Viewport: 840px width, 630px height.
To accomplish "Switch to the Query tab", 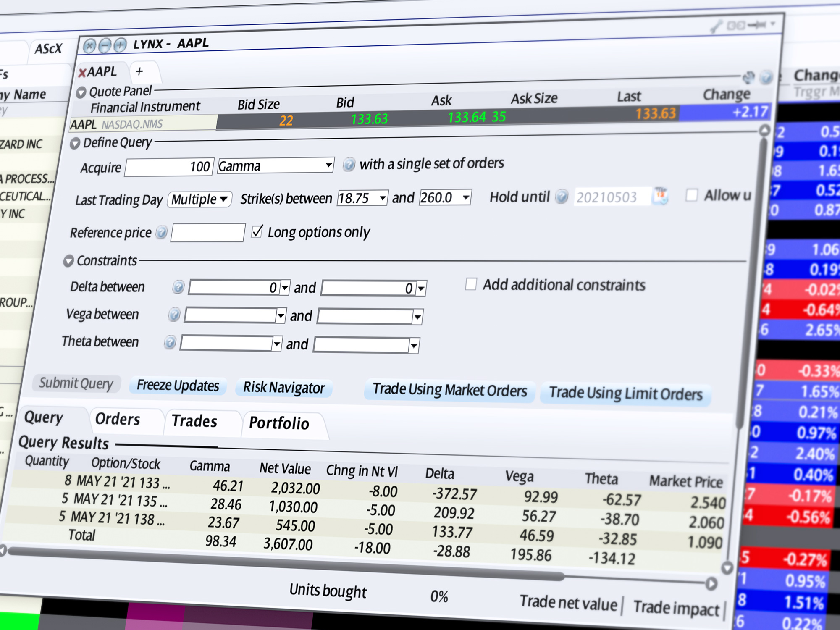I will pos(44,418).
